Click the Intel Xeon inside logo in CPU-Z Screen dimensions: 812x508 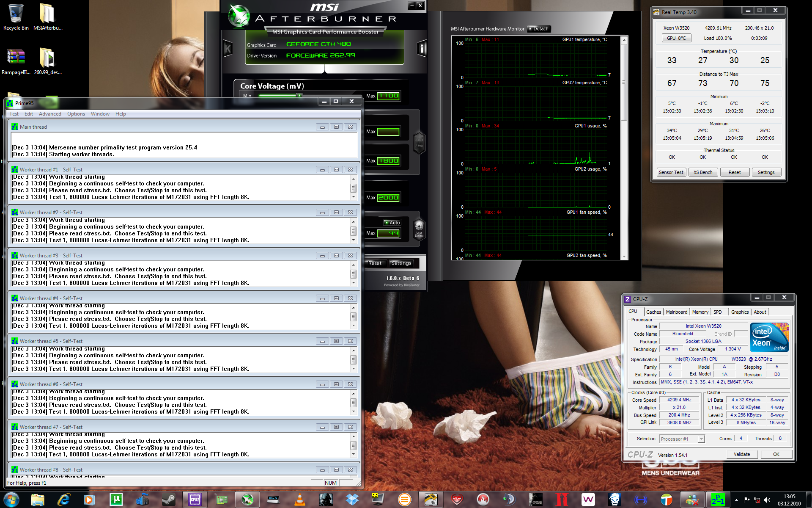[769, 337]
